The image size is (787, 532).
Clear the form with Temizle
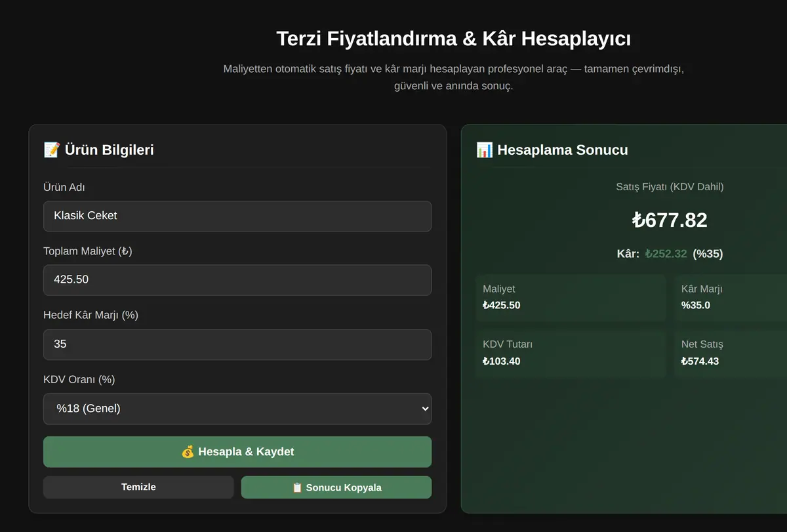138,487
